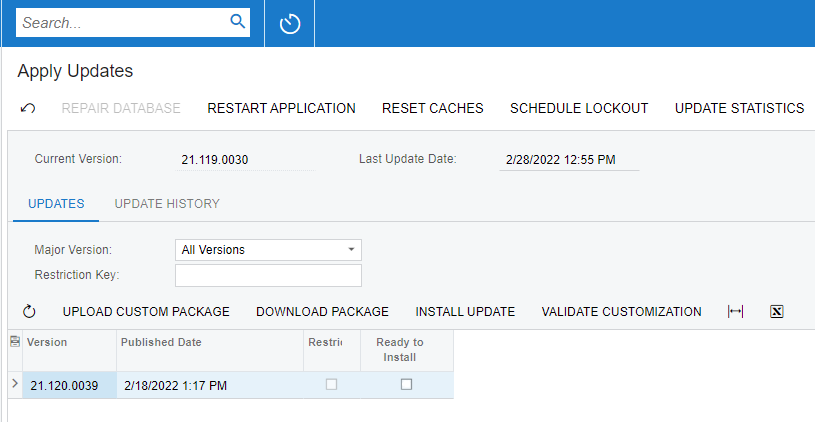Screen dimensions: 815x422
Task: Sort by the Published Date column header
Action: (x=210, y=350)
